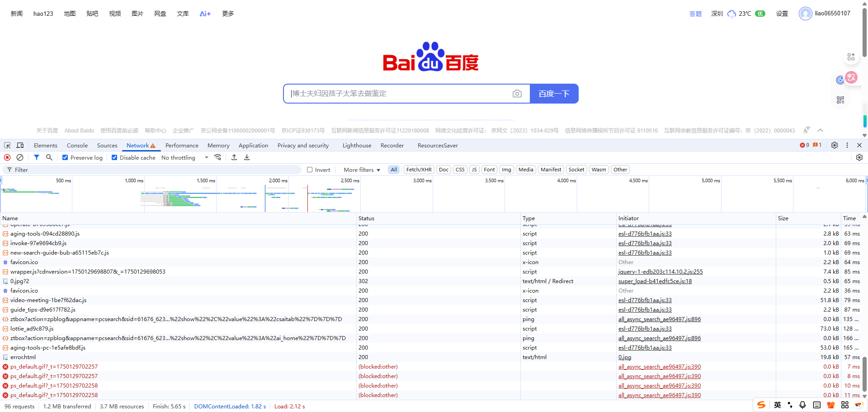Open the soft keyboard icon in IME bar
868x412 pixels.
816,405
